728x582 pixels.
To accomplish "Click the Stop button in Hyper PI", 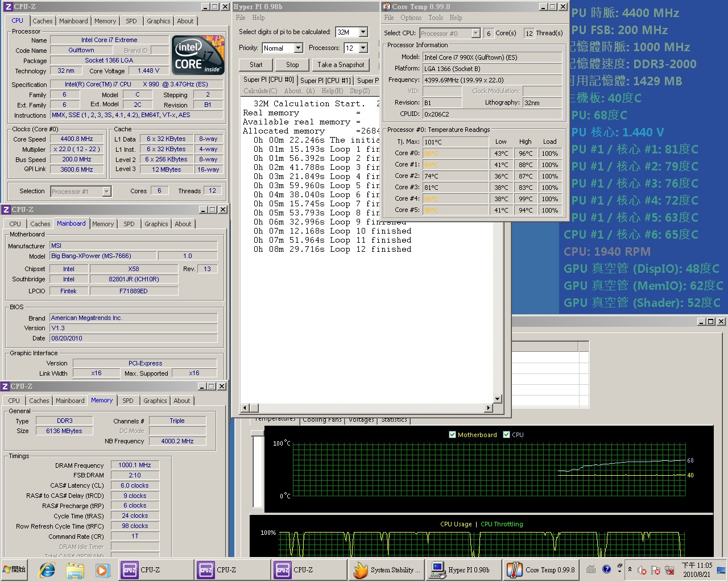I will 292,65.
